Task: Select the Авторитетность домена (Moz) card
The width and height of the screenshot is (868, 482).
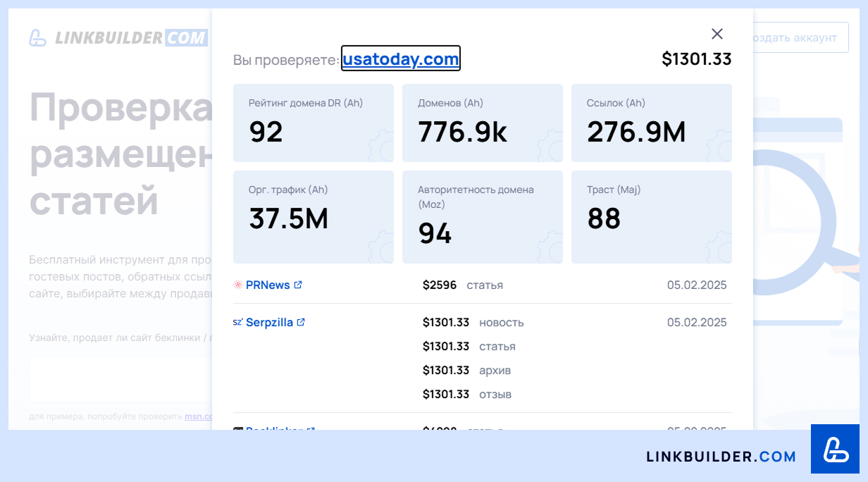Action: point(483,217)
